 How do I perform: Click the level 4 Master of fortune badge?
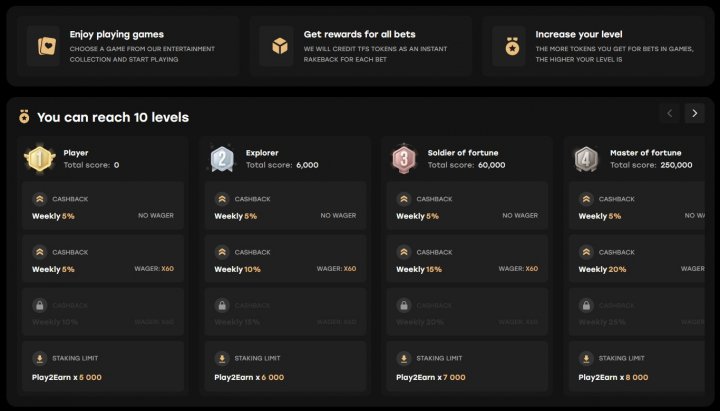click(x=586, y=158)
